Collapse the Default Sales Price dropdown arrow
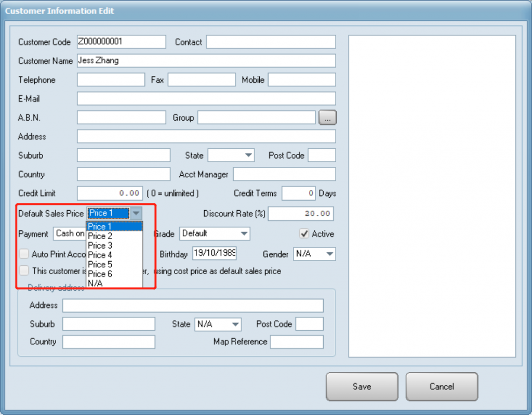Image resolution: width=532 pixels, height=415 pixels. [136, 213]
